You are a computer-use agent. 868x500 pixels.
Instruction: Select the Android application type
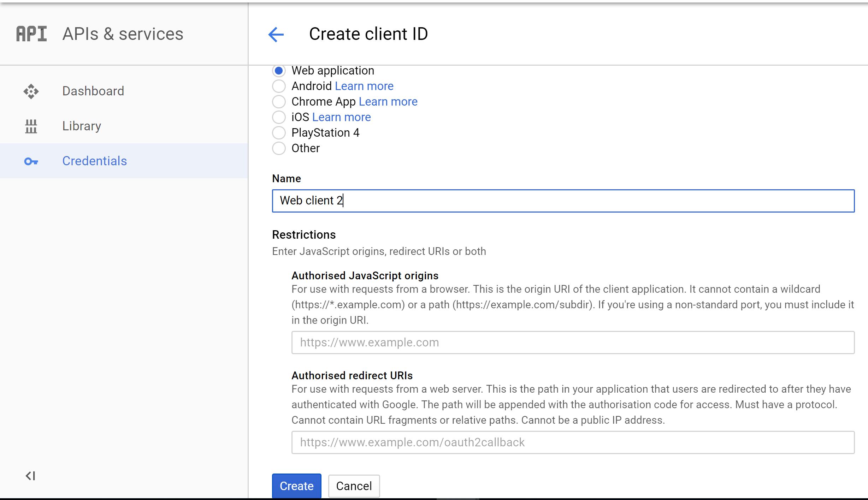(x=279, y=86)
